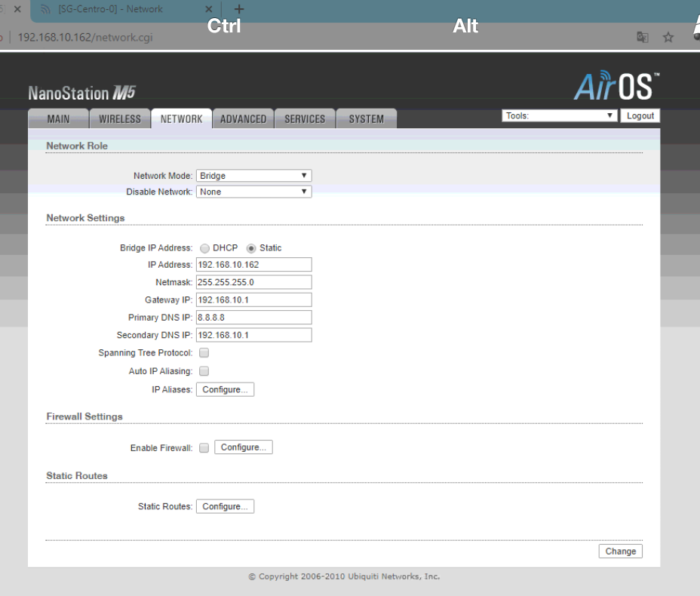The image size is (700, 596).
Task: Click the Secondary DNS IP field
Action: 254,335
